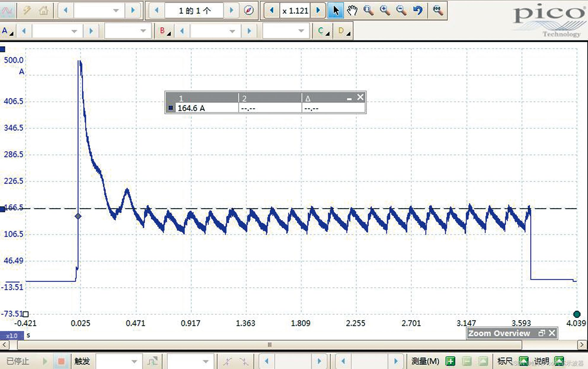Click horizontal scrollbar left arrow
This screenshot has height=369, width=588.
pos(4,345)
